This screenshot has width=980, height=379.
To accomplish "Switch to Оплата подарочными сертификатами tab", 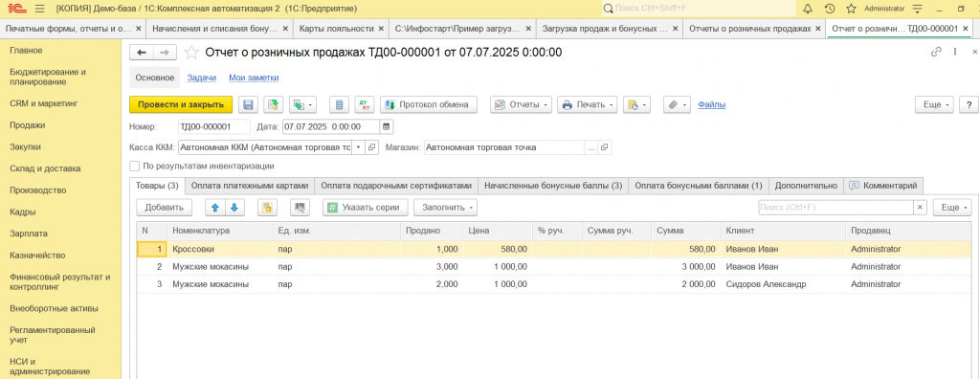I will click(396, 186).
